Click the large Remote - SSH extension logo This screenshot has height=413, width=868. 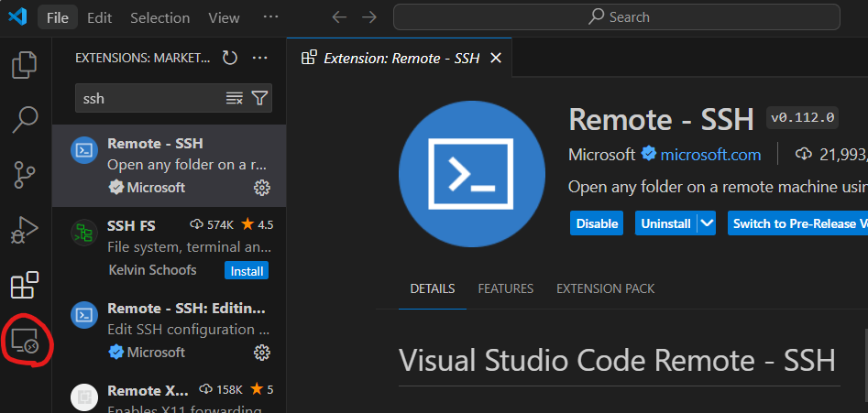pos(472,174)
